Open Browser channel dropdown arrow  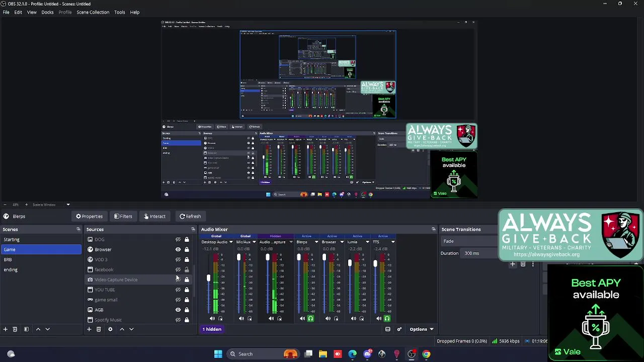click(x=342, y=242)
